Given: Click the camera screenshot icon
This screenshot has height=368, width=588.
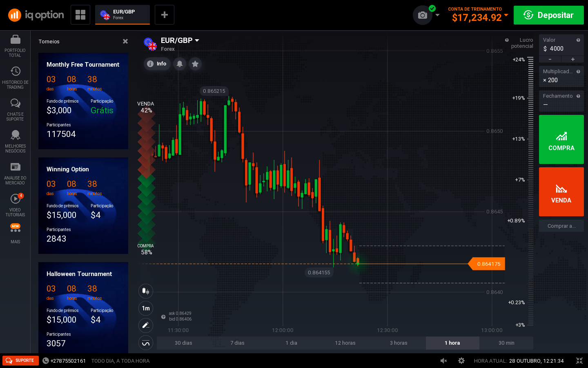Looking at the screenshot, I should (x=423, y=15).
